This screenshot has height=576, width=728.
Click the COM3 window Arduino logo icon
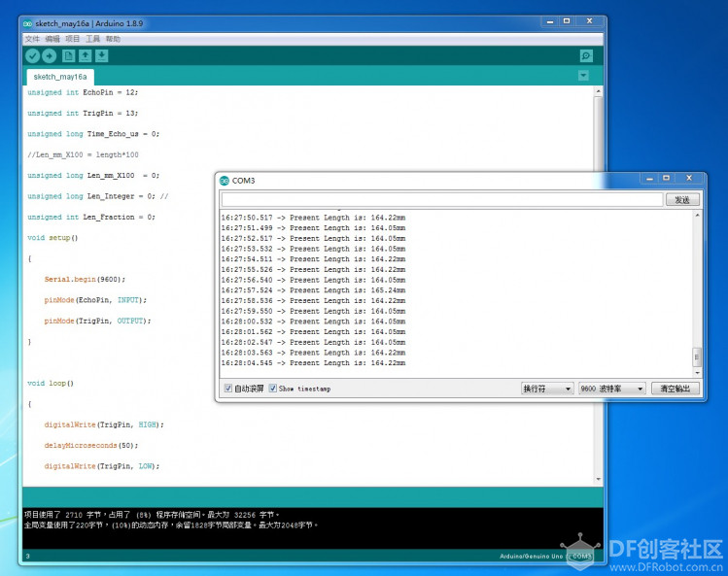[225, 181]
